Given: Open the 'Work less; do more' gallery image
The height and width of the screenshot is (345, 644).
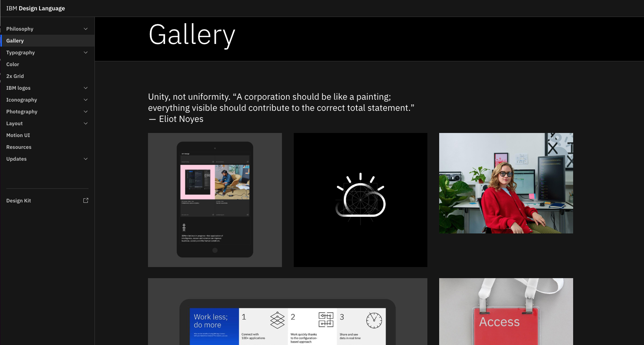Looking at the screenshot, I should coord(287,311).
